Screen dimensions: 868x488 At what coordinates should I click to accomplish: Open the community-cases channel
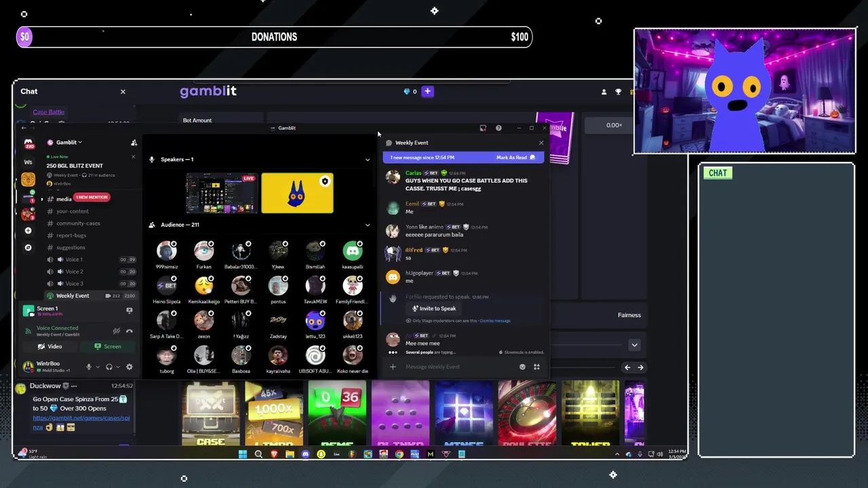[78, 224]
